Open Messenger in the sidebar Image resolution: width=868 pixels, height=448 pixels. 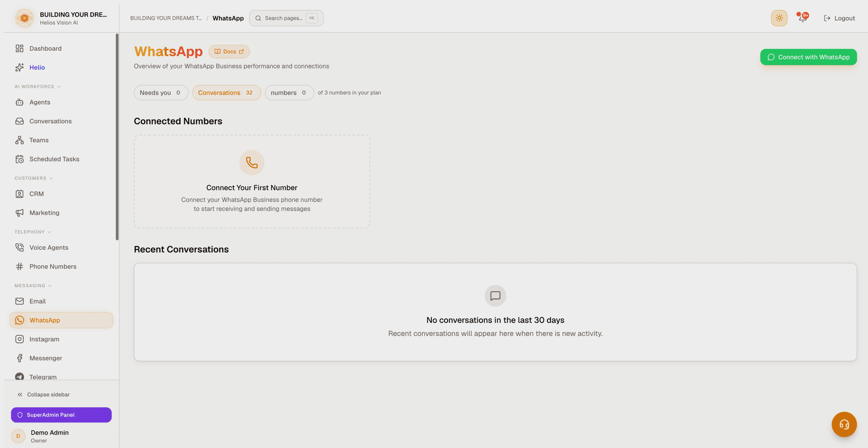pos(61,358)
